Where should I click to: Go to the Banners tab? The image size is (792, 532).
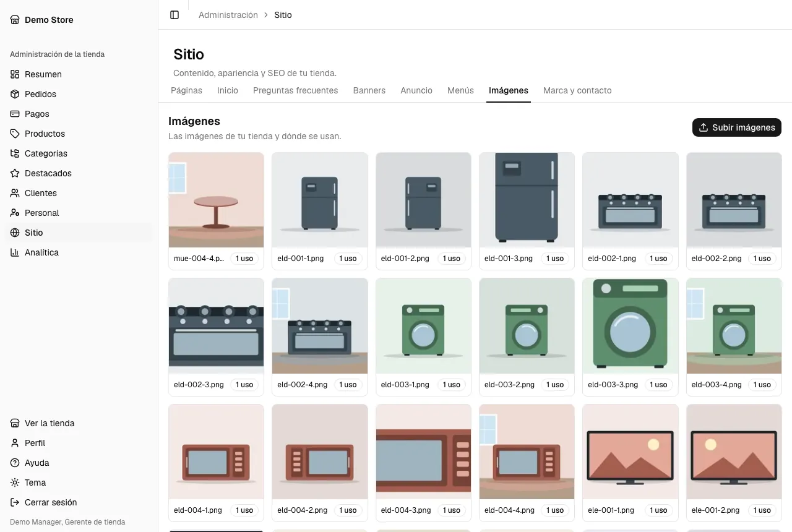(369, 90)
